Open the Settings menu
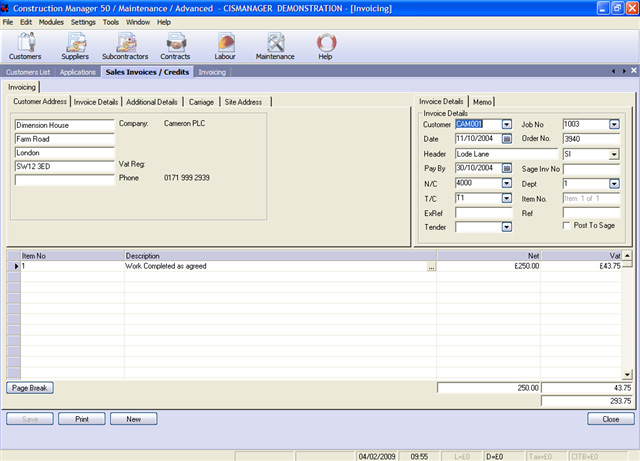The width and height of the screenshot is (640, 461). (x=83, y=22)
